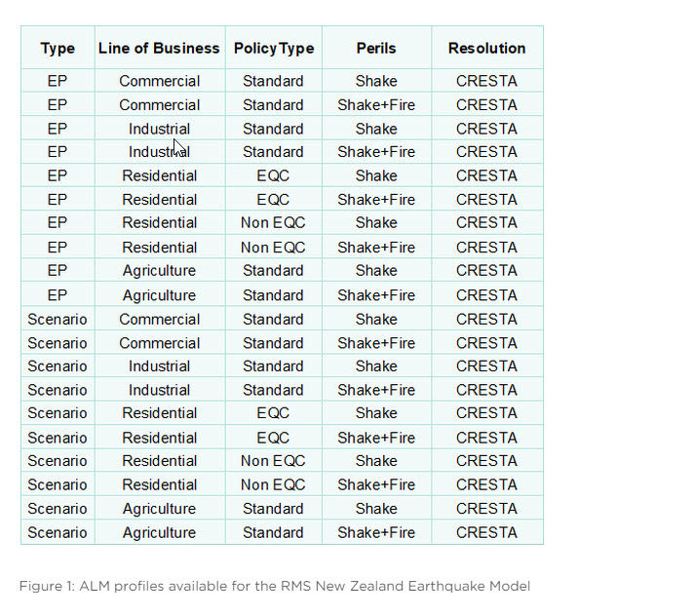This screenshot has width=694, height=616.
Task: Select Shake in Scenario Agriculture Standard row
Action: point(376,509)
